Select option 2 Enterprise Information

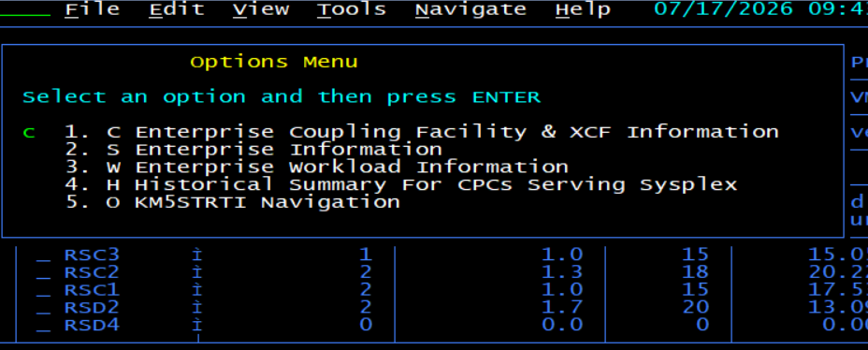coord(253,150)
